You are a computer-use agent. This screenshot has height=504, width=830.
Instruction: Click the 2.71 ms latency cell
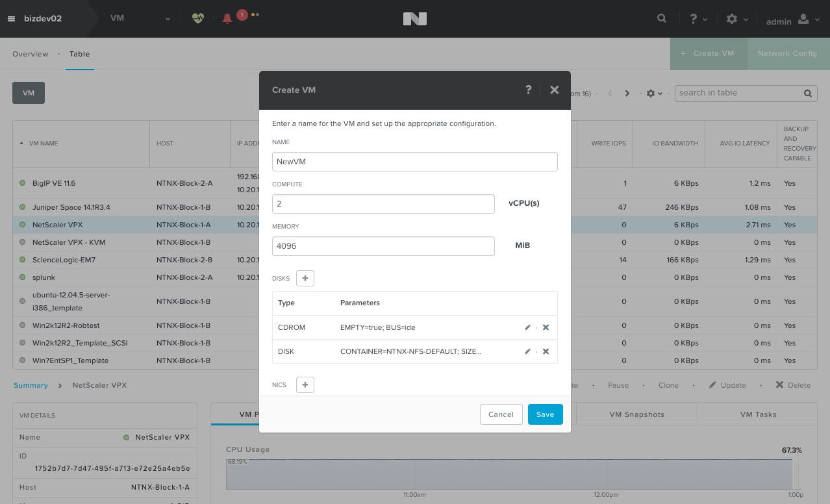758,225
